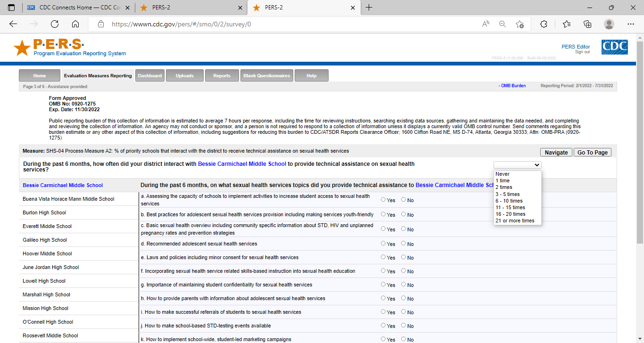Click the Read Aloud icon
This screenshot has width=644, height=343.
pos(486,24)
